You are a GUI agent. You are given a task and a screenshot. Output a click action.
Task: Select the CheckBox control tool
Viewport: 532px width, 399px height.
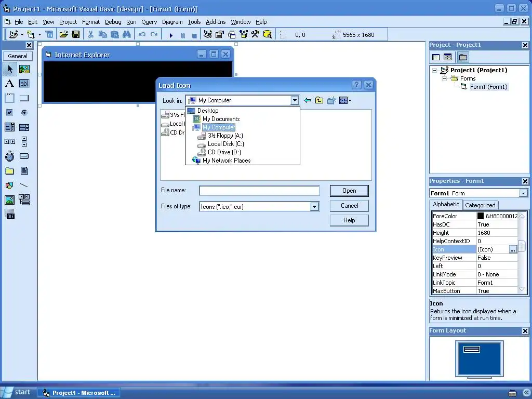(10, 113)
